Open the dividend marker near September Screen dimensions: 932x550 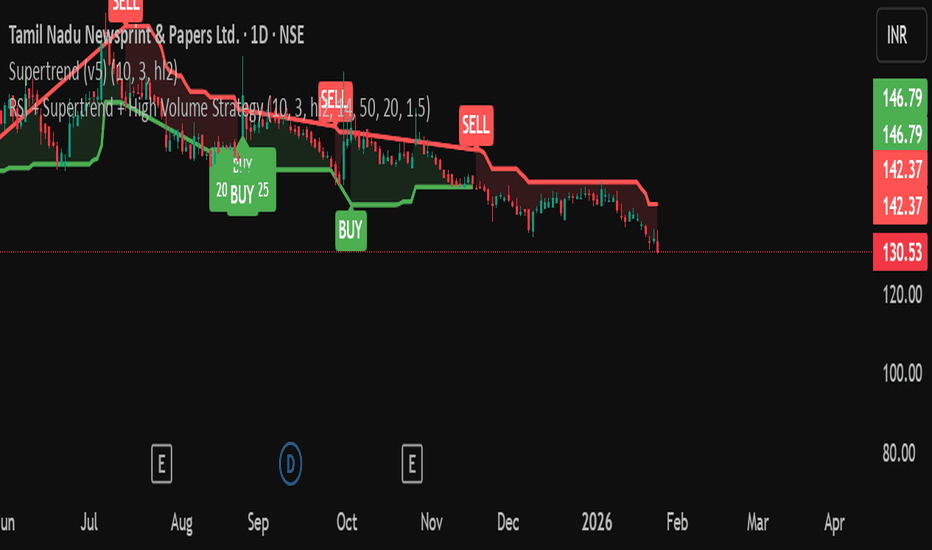click(x=291, y=464)
